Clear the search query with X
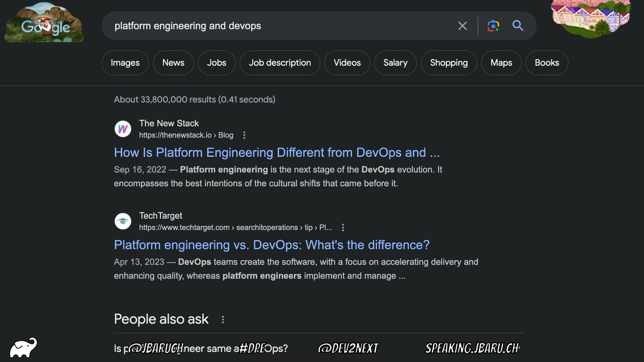This screenshot has width=644, height=362. pyautogui.click(x=462, y=26)
